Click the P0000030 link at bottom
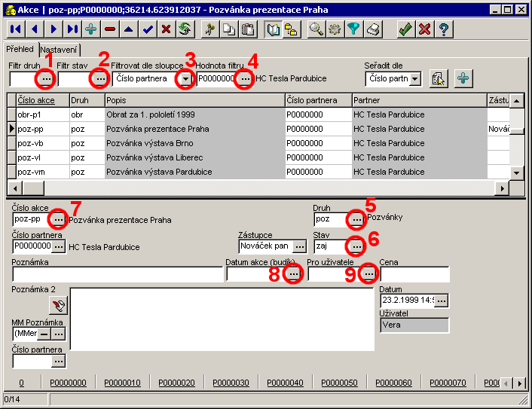The height and width of the screenshot is (409, 532). click(x=231, y=383)
